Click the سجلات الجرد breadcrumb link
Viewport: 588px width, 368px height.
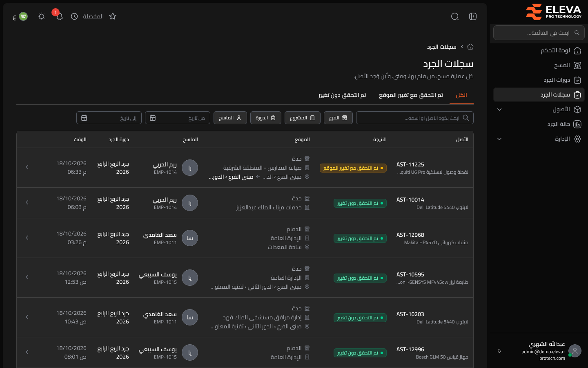pos(442,47)
